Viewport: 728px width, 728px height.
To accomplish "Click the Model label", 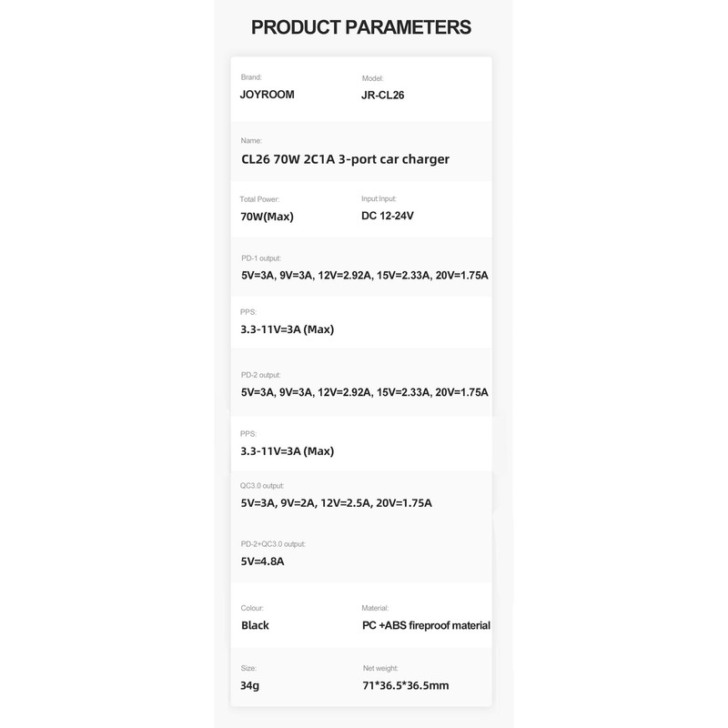I will click(373, 78).
